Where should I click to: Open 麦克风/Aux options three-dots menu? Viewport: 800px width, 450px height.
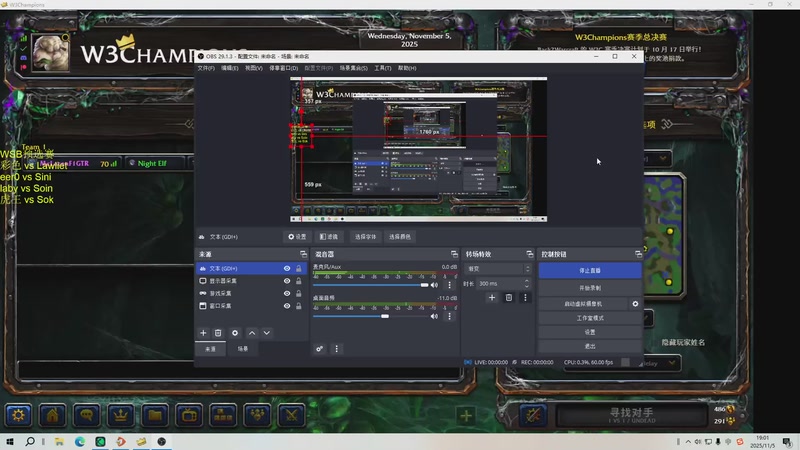(449, 285)
